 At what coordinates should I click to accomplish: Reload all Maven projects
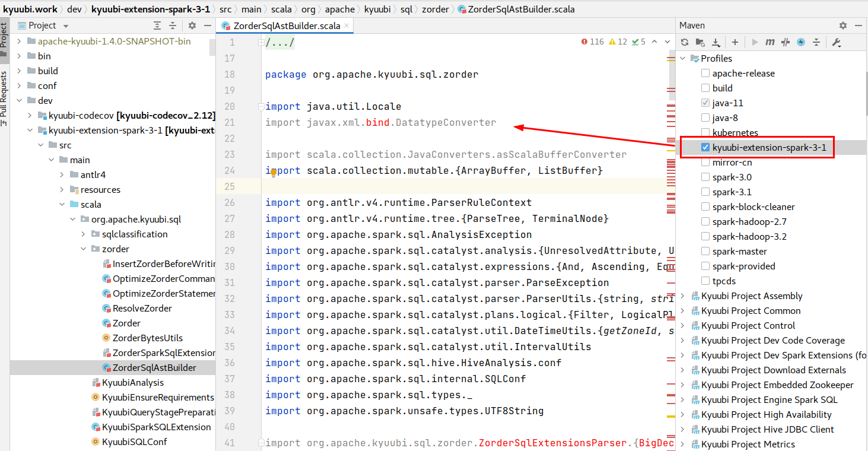(685, 42)
